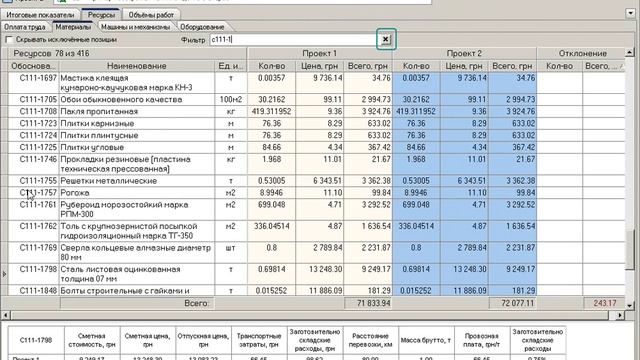Switch to the 'Оборудование' subtab
The height and width of the screenshot is (360, 640).
202,27
